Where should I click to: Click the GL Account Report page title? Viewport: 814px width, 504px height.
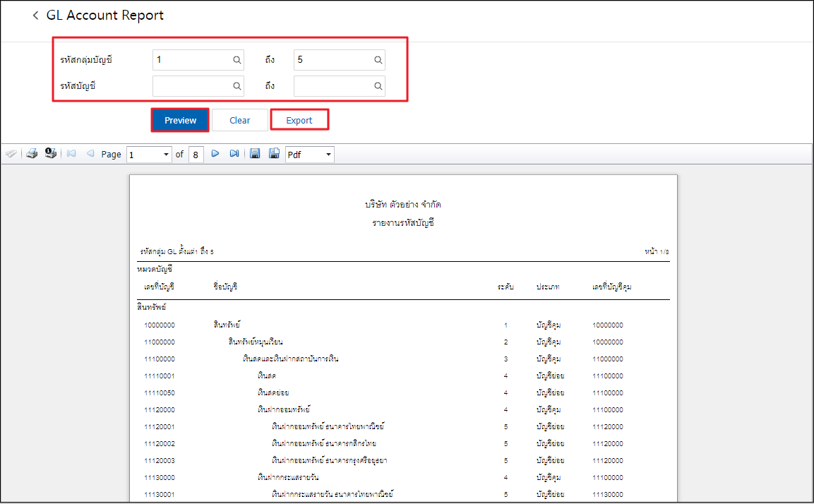(105, 16)
